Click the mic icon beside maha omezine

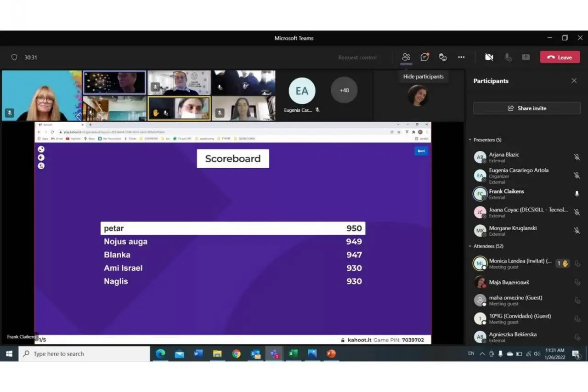[x=577, y=301]
